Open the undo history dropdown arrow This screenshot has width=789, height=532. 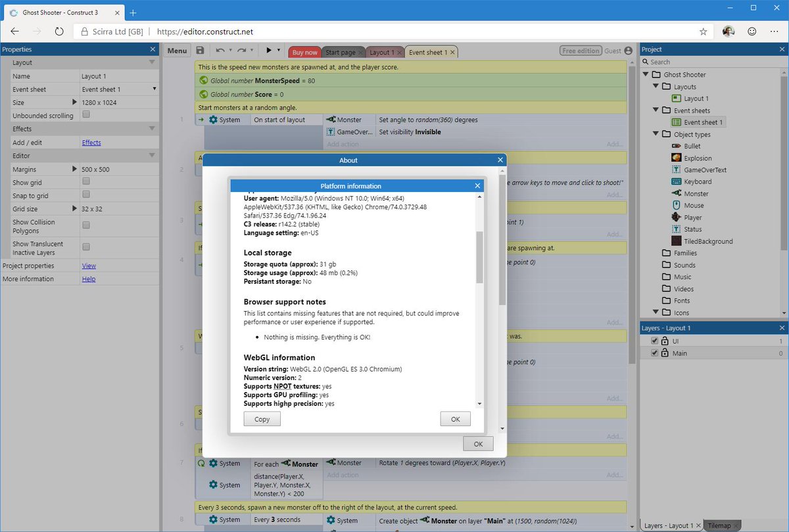point(230,51)
